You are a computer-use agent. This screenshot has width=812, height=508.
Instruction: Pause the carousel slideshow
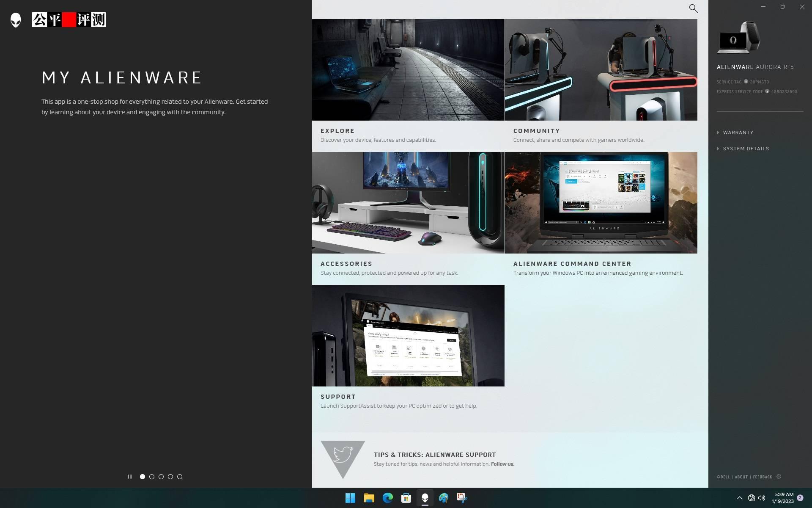pos(129,476)
